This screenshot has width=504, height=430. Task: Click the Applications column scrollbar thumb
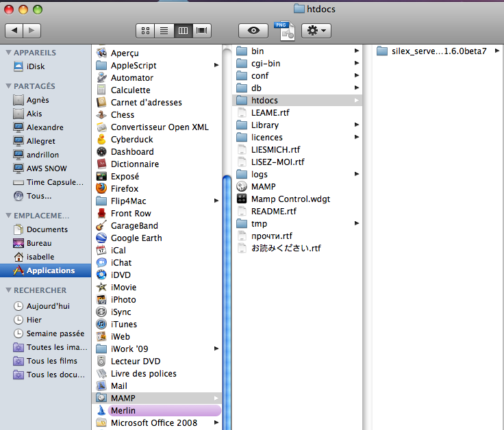(x=227, y=303)
